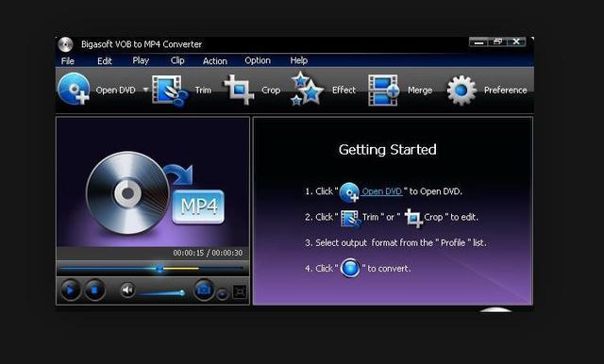
Task: Mute audio via the speaker icon
Action: 128,290
